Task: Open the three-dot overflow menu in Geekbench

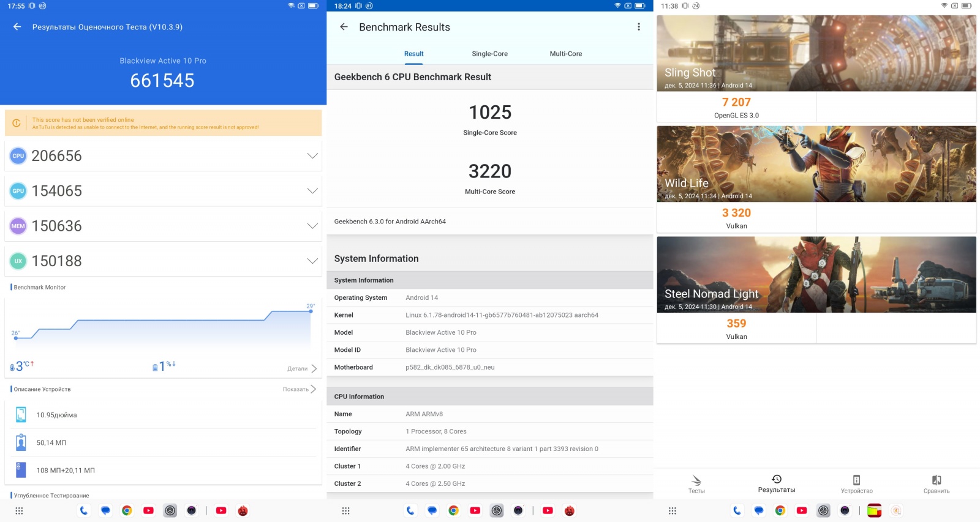Action: click(638, 27)
